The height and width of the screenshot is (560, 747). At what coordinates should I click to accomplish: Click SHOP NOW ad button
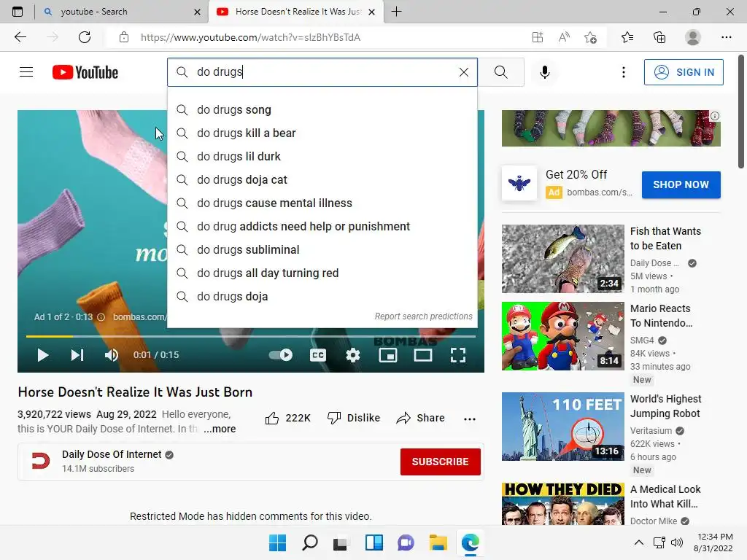click(681, 184)
